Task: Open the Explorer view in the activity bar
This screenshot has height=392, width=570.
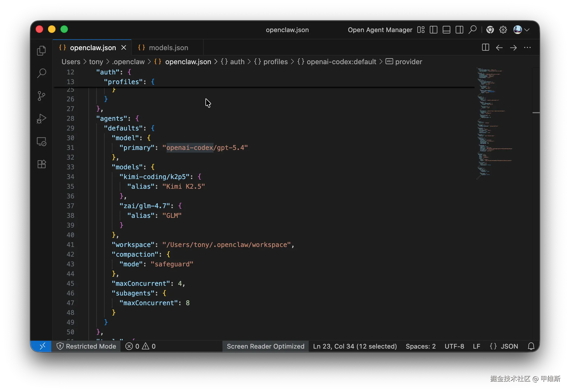Action: point(41,51)
